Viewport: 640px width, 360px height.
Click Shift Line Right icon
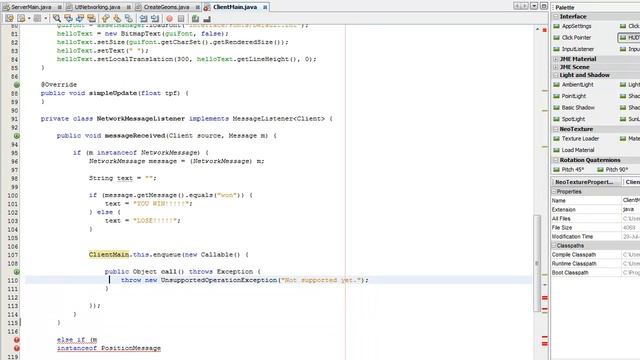pyautogui.click(x=155, y=18)
